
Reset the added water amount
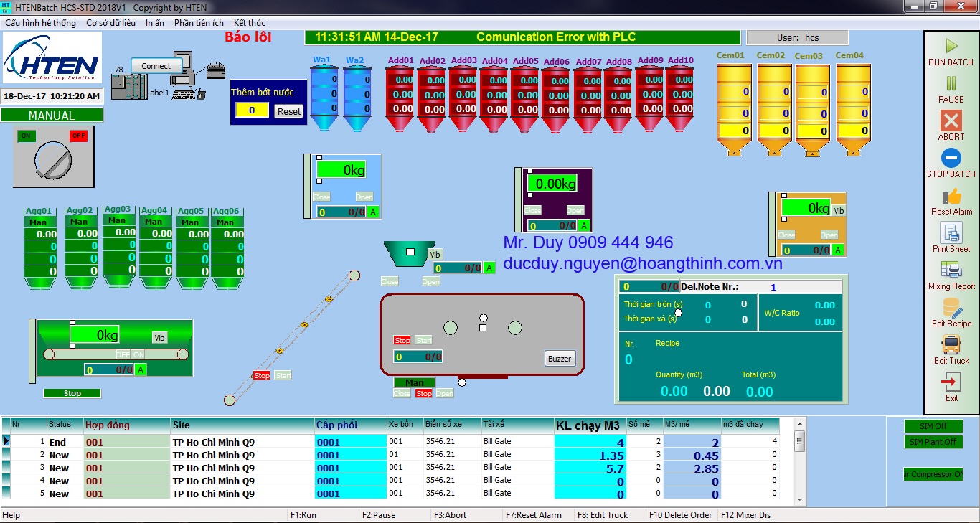coord(289,111)
